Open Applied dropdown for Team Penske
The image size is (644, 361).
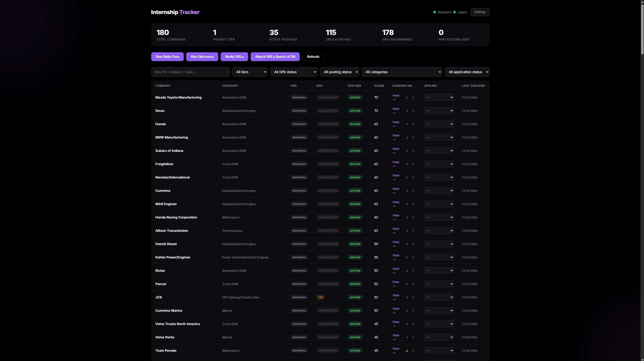(439, 350)
